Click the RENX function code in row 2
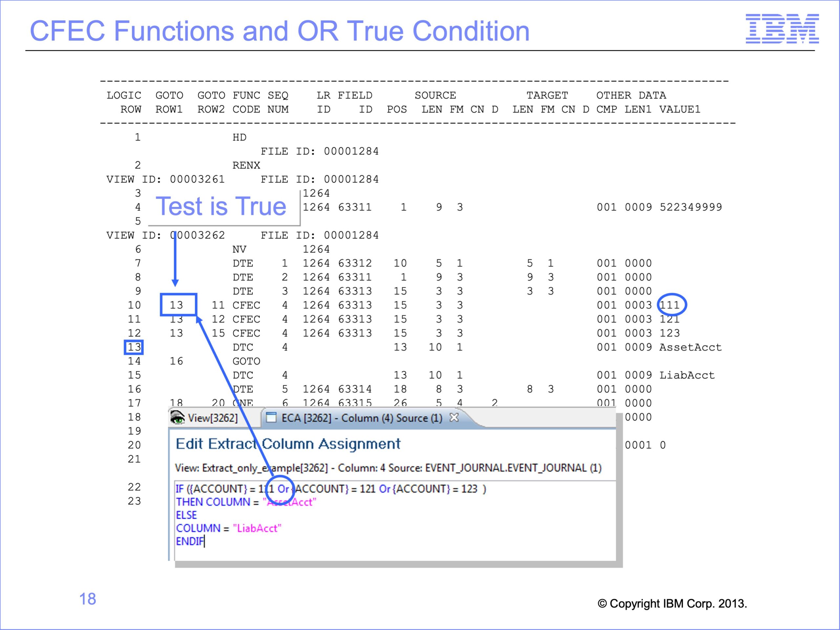 click(246, 166)
